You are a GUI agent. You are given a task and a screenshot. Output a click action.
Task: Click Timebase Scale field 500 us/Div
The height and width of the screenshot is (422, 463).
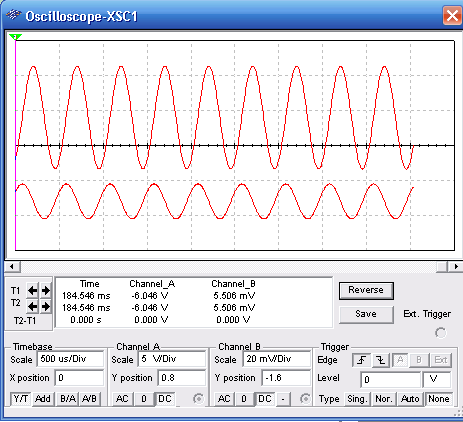point(70,359)
